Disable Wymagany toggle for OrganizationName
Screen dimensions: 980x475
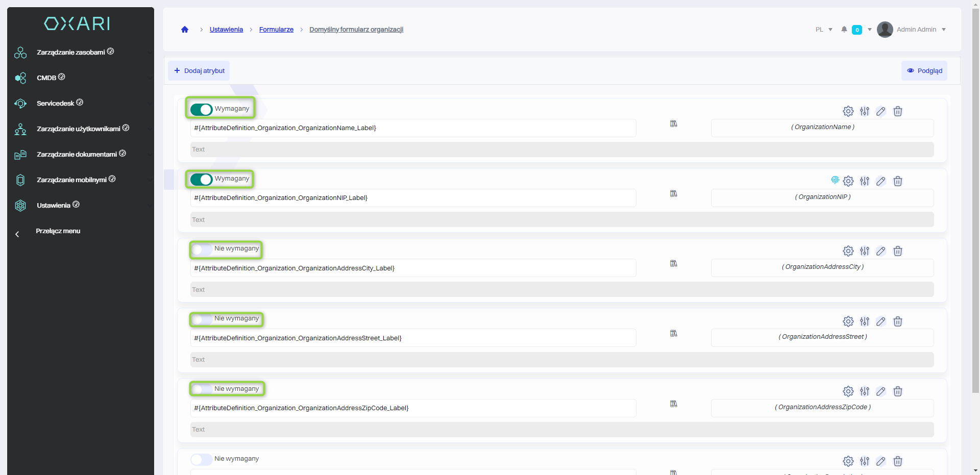[202, 109]
